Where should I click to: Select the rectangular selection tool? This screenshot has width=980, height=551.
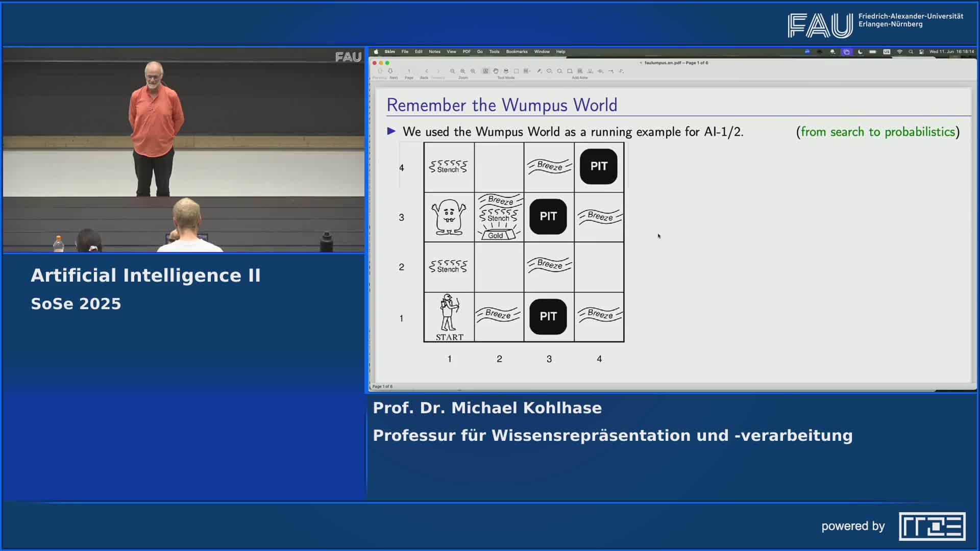coord(517,71)
